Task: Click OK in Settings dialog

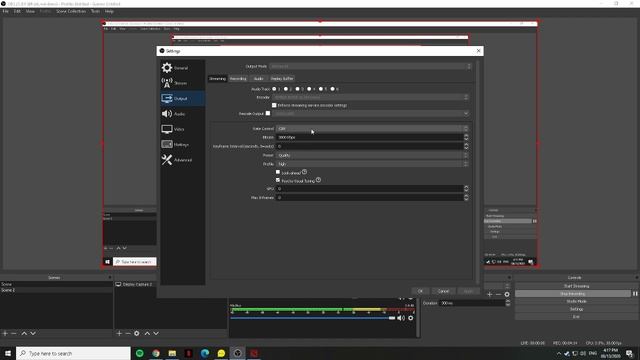Action: (420, 291)
